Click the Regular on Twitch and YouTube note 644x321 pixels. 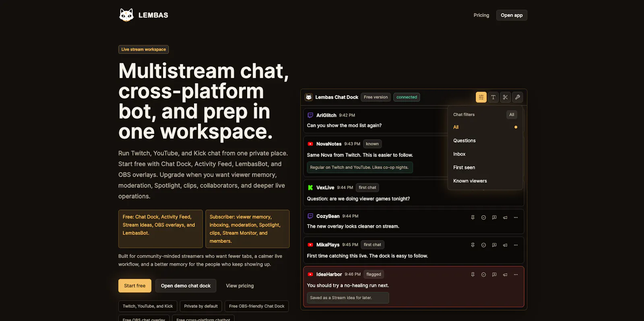pyautogui.click(x=360, y=167)
